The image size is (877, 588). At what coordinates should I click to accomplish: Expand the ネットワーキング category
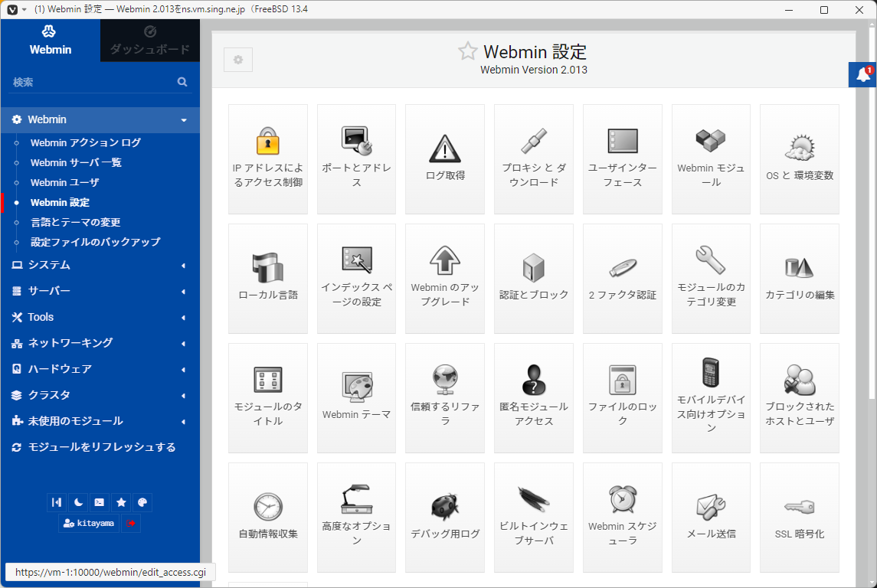pos(100,343)
